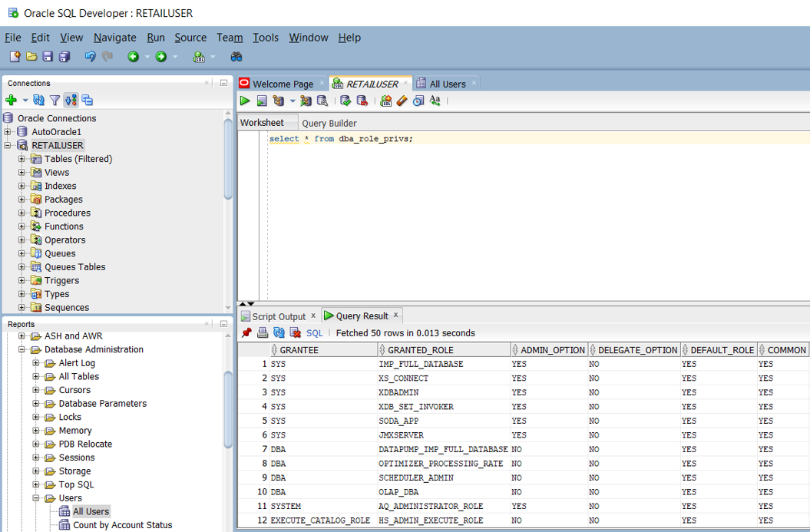
Task: Collapse the Database Administration reports folder
Action: click(x=22, y=349)
